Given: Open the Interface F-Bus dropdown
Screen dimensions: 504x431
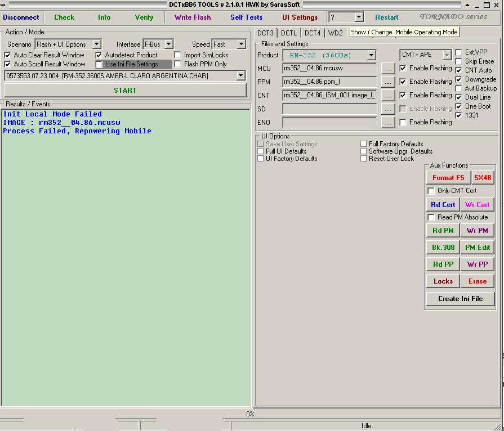Looking at the screenshot, I should point(169,44).
